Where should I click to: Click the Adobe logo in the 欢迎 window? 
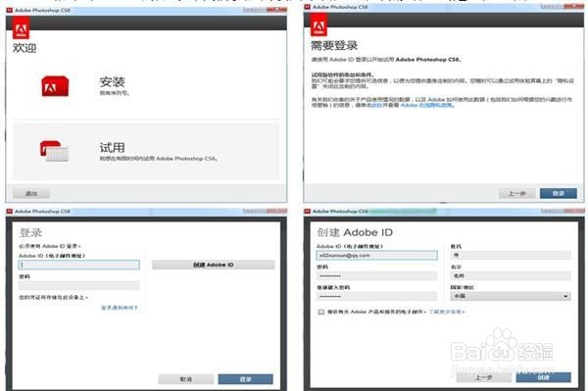(x=21, y=28)
